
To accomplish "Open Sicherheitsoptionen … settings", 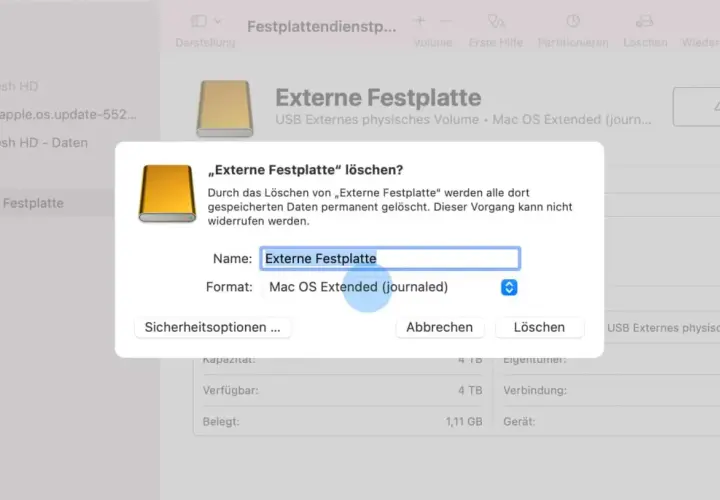I will (x=213, y=327).
